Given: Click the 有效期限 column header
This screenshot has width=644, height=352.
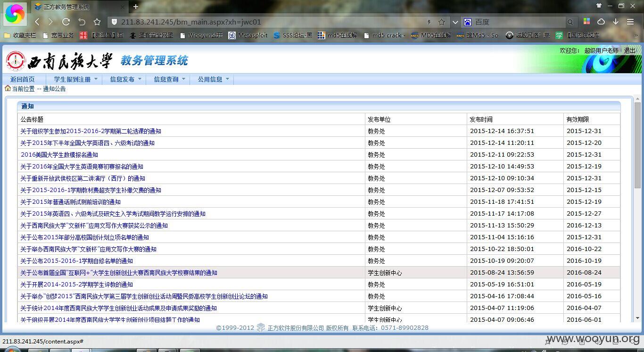Looking at the screenshot, I should pos(578,119).
